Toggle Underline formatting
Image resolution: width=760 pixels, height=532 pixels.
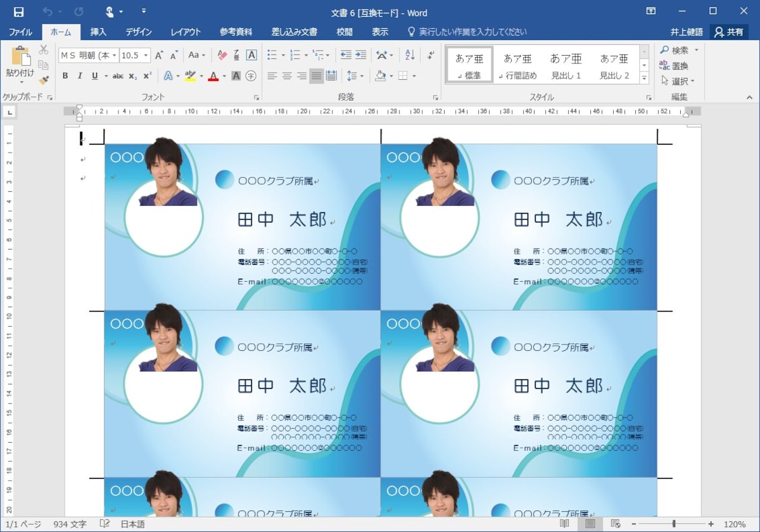pyautogui.click(x=94, y=76)
